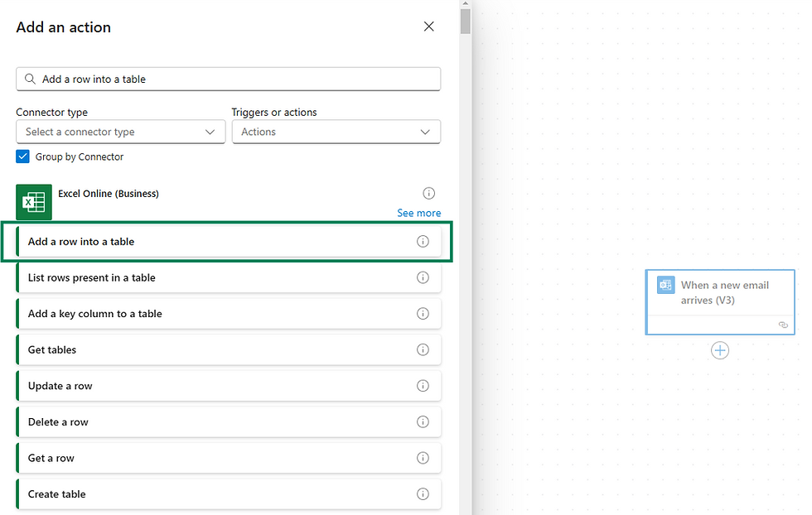
Task: Uncheck the Group by Connector checkbox
Action: (23, 156)
